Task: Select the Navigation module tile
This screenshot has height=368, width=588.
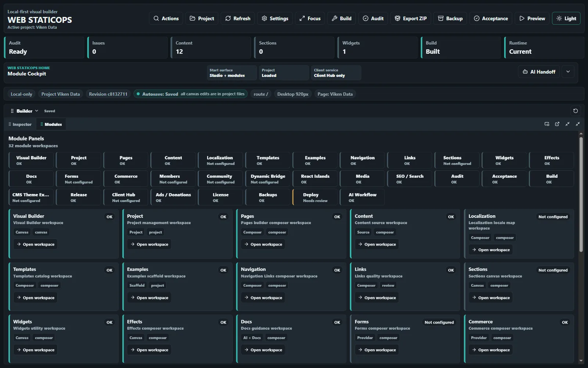Action: click(x=362, y=160)
